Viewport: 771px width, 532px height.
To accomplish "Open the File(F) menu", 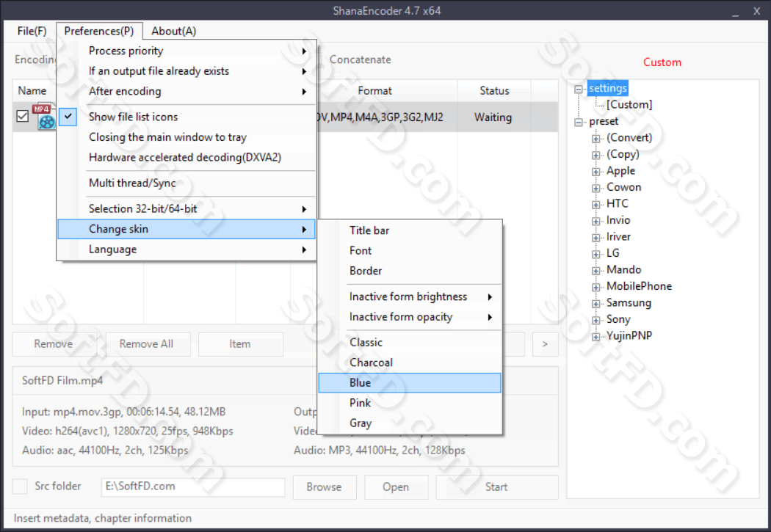I will [32, 31].
